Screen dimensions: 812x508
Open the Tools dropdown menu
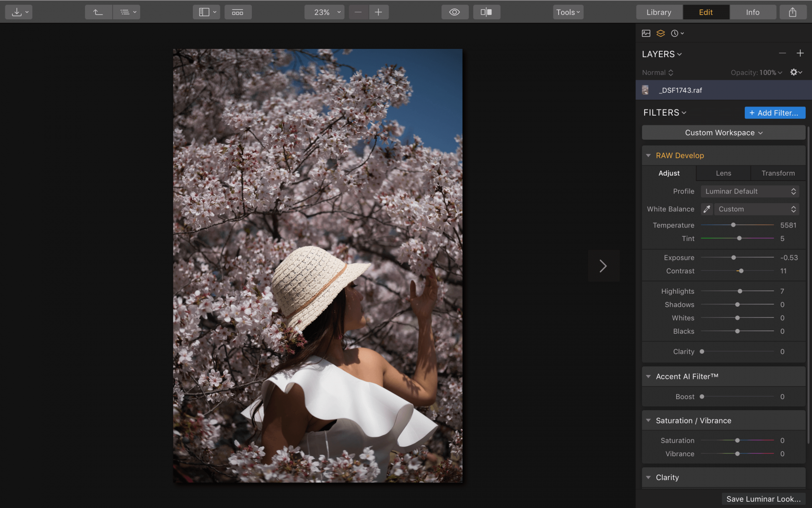pos(568,12)
